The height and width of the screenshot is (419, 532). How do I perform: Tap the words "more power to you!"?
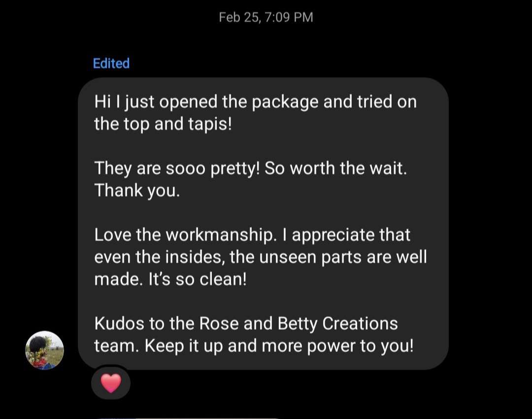coord(337,346)
